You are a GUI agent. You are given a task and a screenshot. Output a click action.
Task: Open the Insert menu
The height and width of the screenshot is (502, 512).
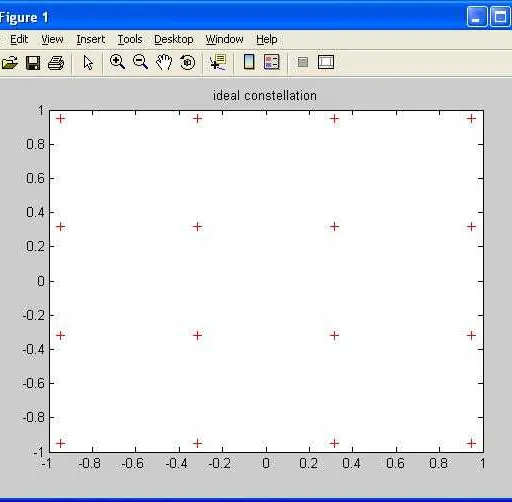pyautogui.click(x=91, y=39)
